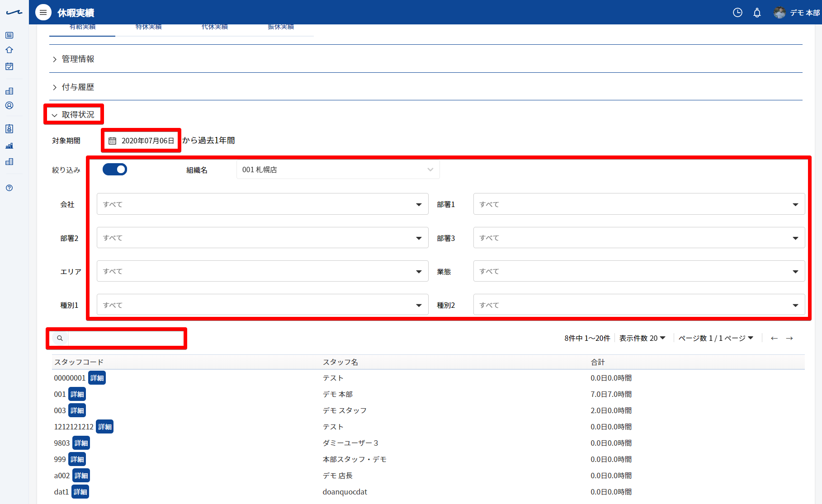Click スタッフコード column header
The height and width of the screenshot is (504, 822).
coord(79,362)
